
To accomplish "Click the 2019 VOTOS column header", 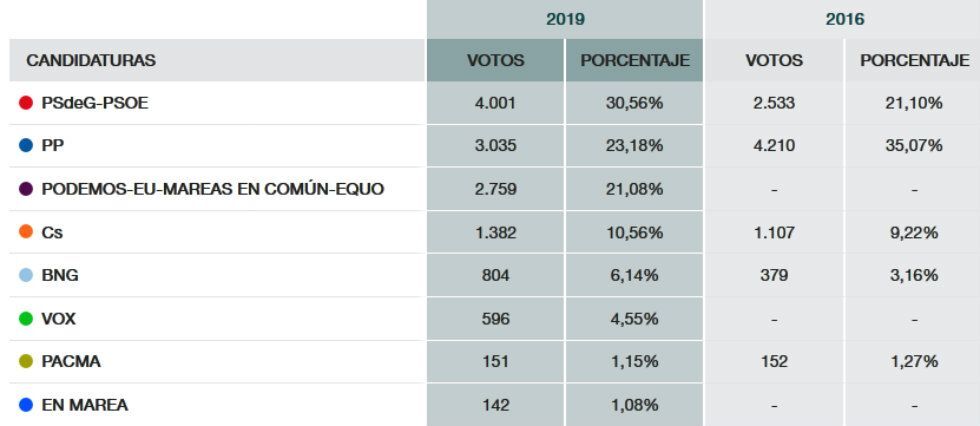I will [496, 60].
